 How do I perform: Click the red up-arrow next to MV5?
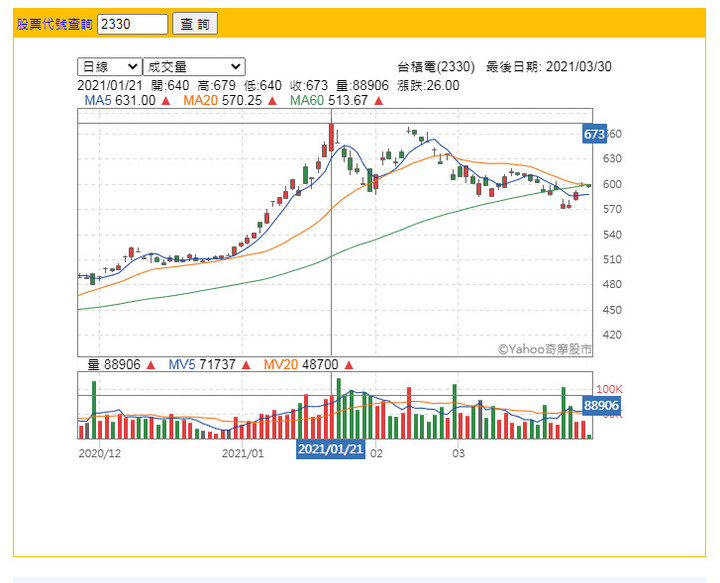[246, 365]
